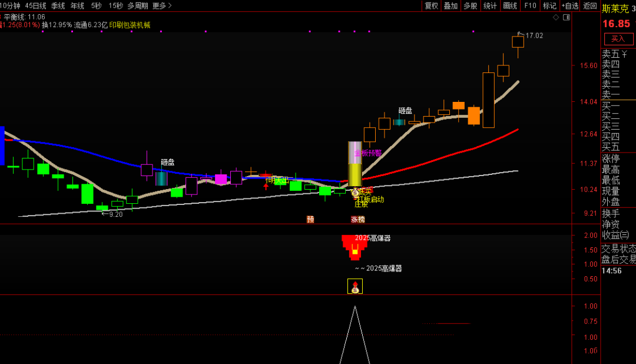Click the red 2025高爆器 signal block
The image size is (636, 364).
pos(355,247)
